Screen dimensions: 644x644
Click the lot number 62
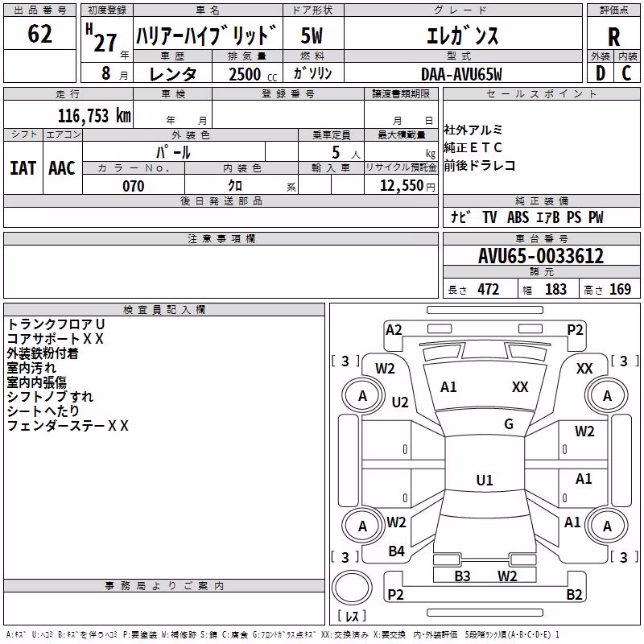coord(39,34)
